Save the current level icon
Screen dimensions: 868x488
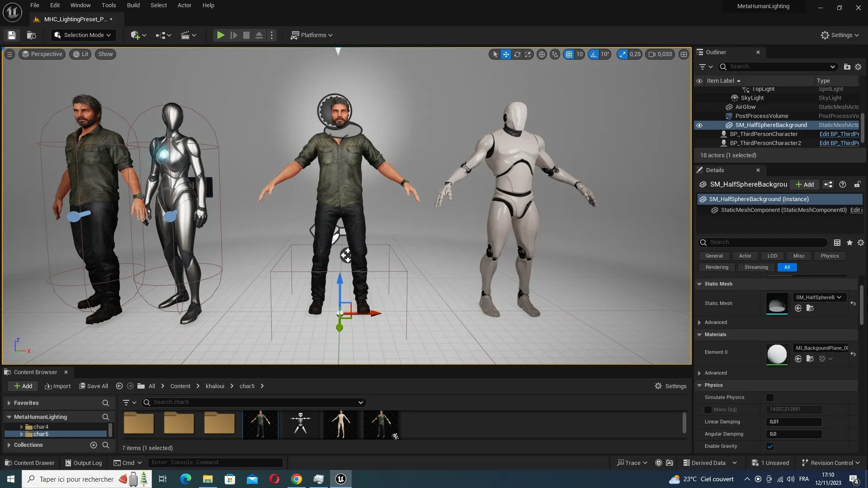click(x=12, y=35)
